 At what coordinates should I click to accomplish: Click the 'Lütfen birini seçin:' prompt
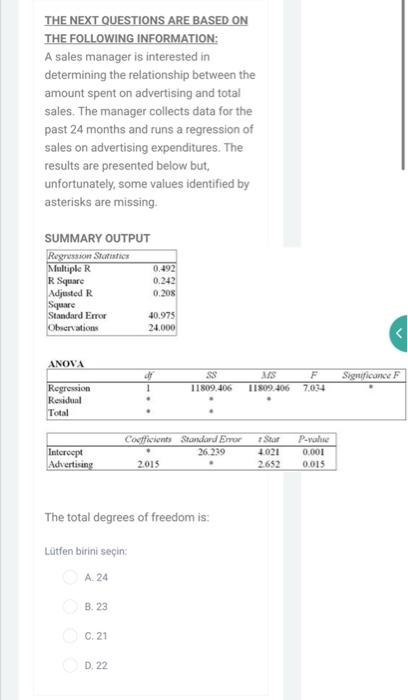coord(86,551)
